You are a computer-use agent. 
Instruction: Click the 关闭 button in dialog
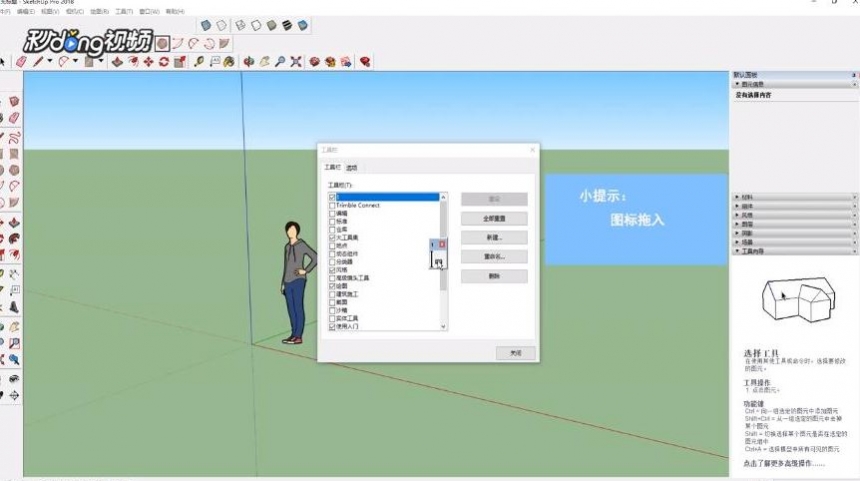click(516, 353)
